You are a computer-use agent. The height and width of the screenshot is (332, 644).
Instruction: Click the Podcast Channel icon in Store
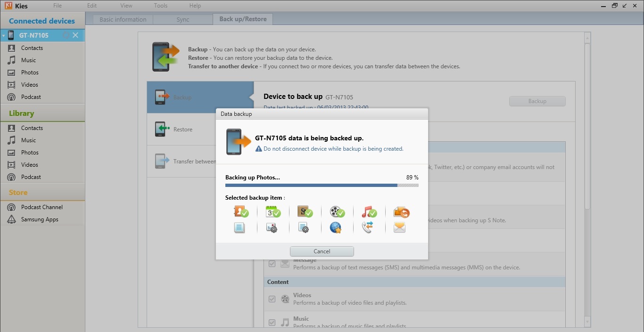coord(11,207)
